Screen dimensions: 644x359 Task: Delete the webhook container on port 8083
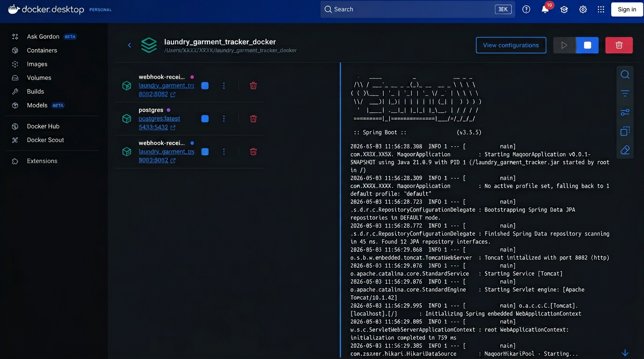253,151
